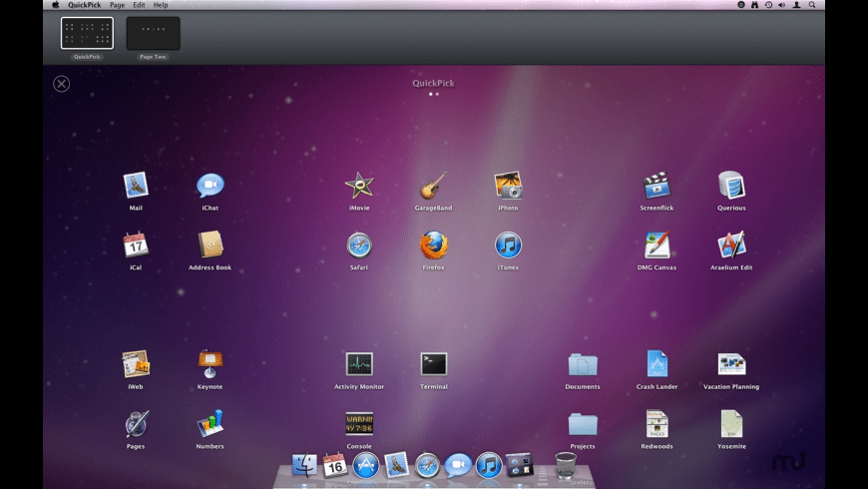
Task: Open the Page menu
Action: point(117,5)
